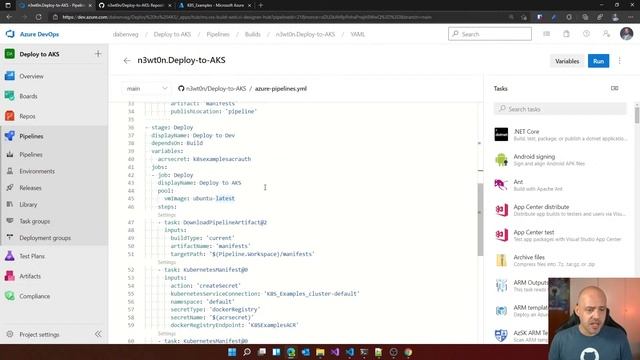Click the YAML breadcrumb
This screenshot has width=640, height=360.
(358, 34)
